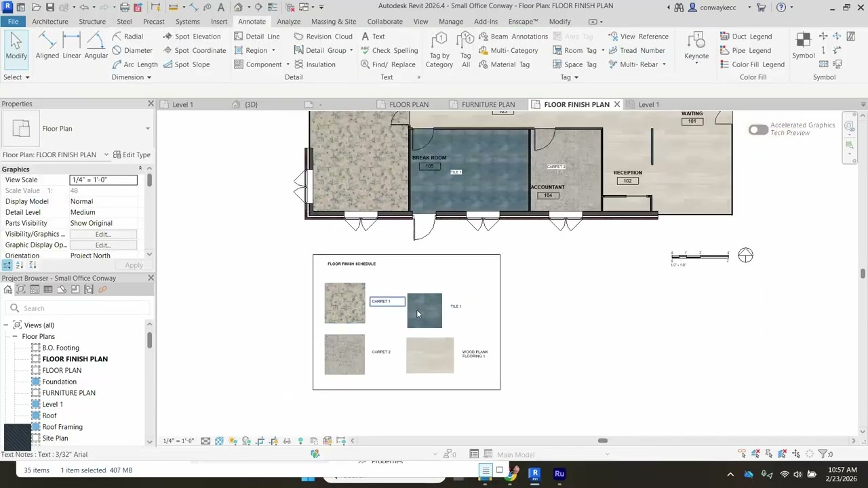
Task: Place a Spot Slope annotation
Action: tap(186, 64)
